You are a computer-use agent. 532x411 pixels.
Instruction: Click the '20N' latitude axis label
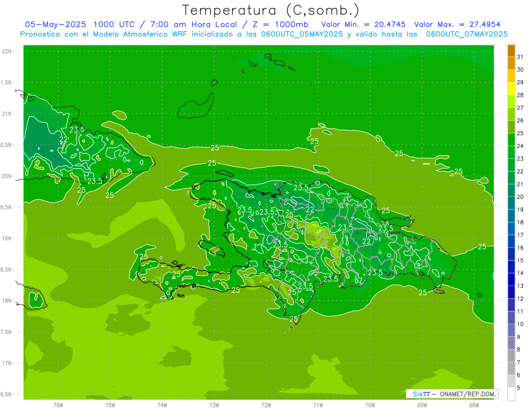7,176
